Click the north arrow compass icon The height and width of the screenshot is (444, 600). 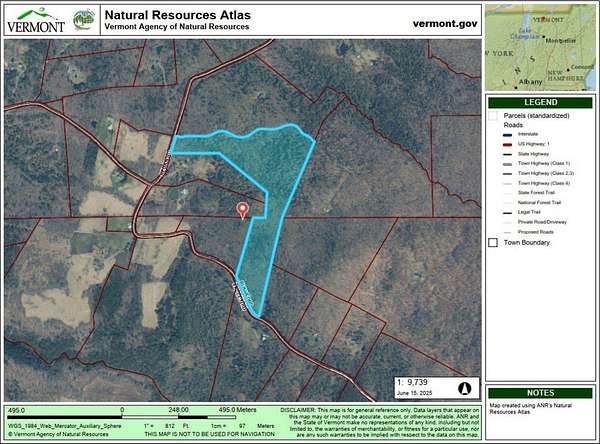tap(463, 388)
